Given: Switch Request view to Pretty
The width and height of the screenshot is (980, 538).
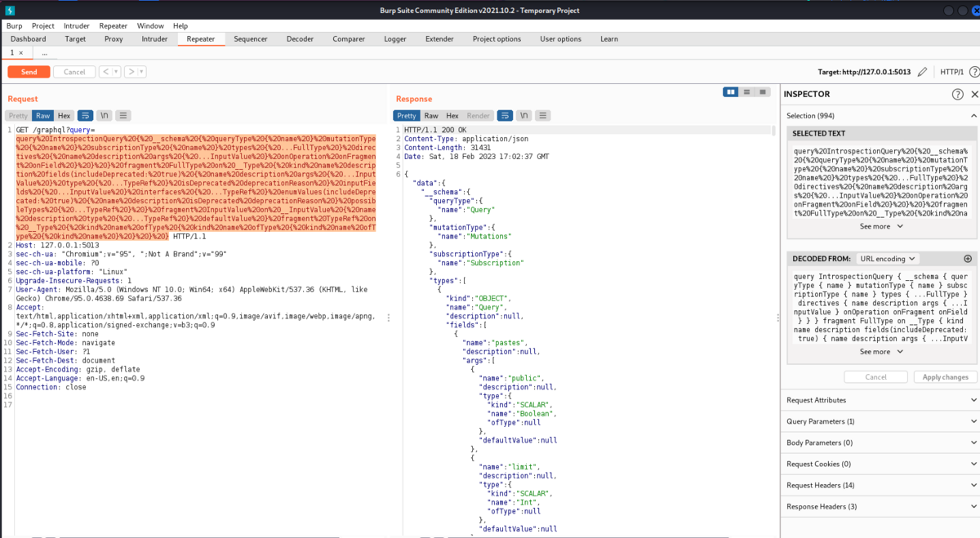Looking at the screenshot, I should click(18, 116).
